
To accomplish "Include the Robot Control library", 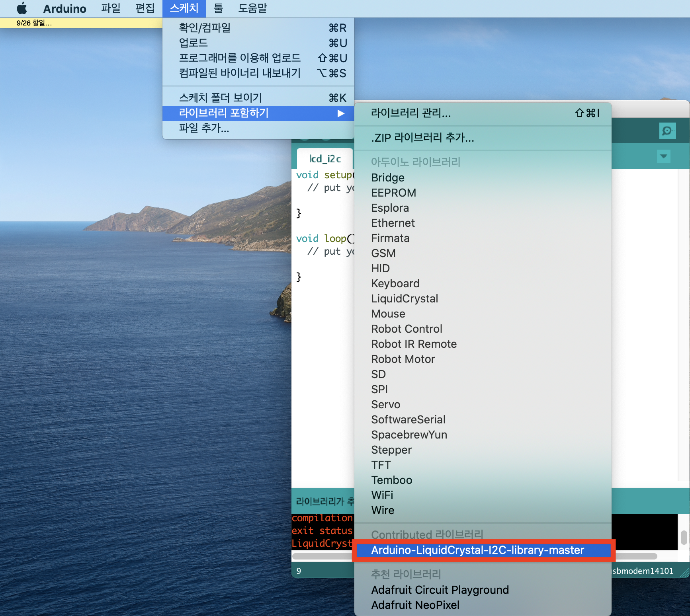I will click(483, 329).
